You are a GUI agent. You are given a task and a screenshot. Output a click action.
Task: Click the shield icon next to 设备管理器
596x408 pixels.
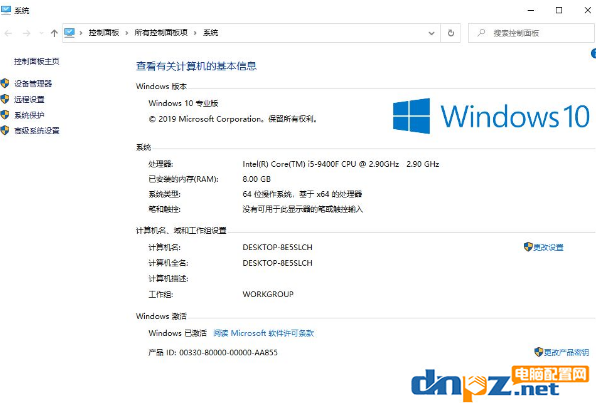[5, 83]
